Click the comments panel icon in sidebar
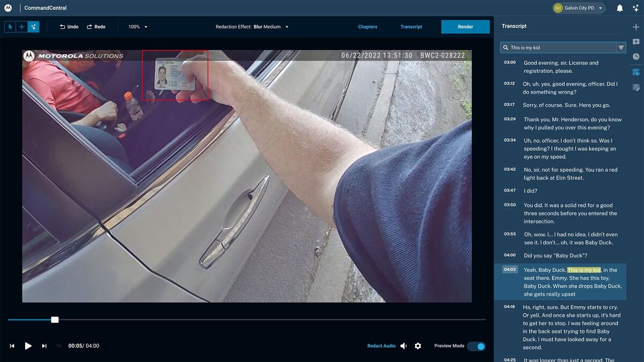 635,41
